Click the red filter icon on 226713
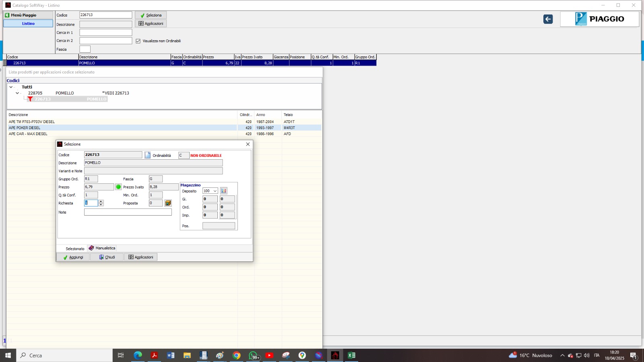Image resolution: width=644 pixels, height=362 pixels. click(30, 99)
